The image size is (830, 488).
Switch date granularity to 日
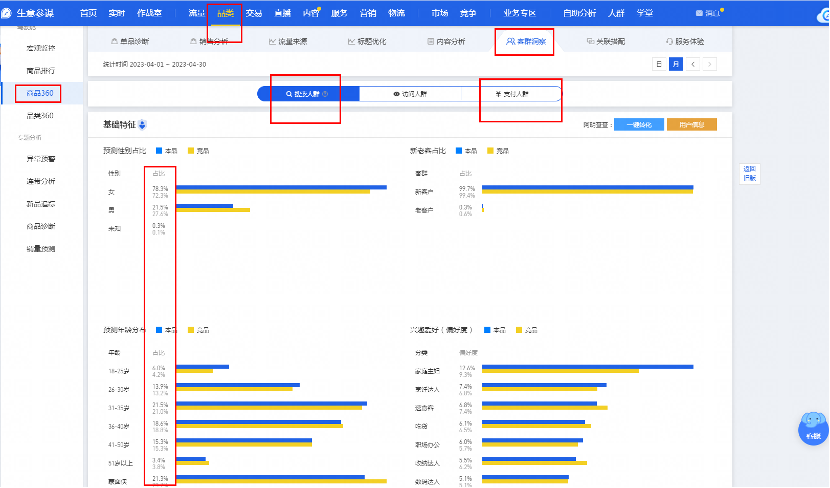pos(658,64)
